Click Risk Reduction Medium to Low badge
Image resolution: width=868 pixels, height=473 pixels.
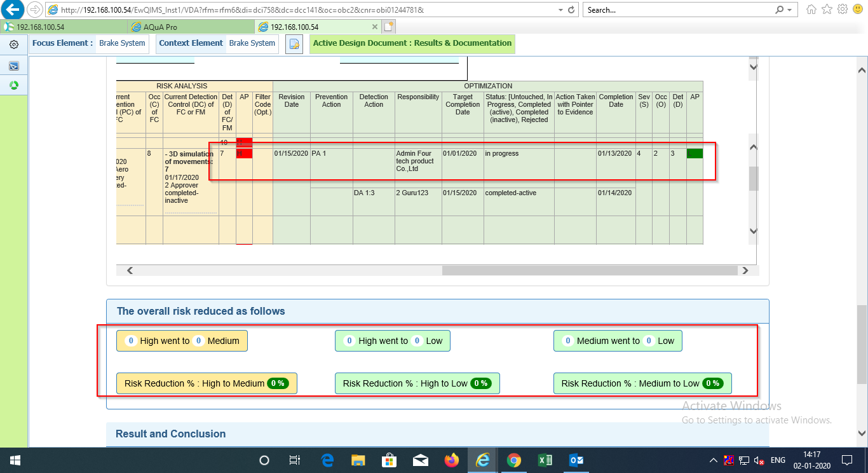click(x=642, y=383)
